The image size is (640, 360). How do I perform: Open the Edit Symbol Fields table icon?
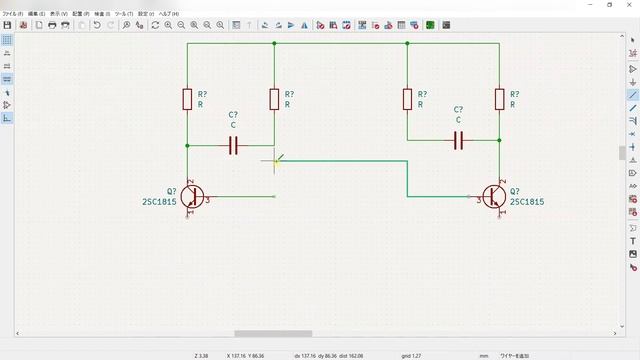coord(402,25)
